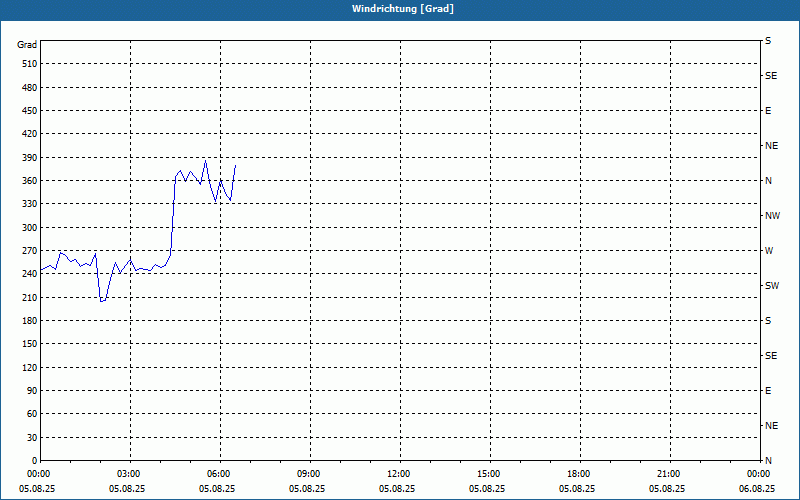Select the 05.08.25 date under 18:00
Viewport: 800px width, 500px height.
[577, 489]
